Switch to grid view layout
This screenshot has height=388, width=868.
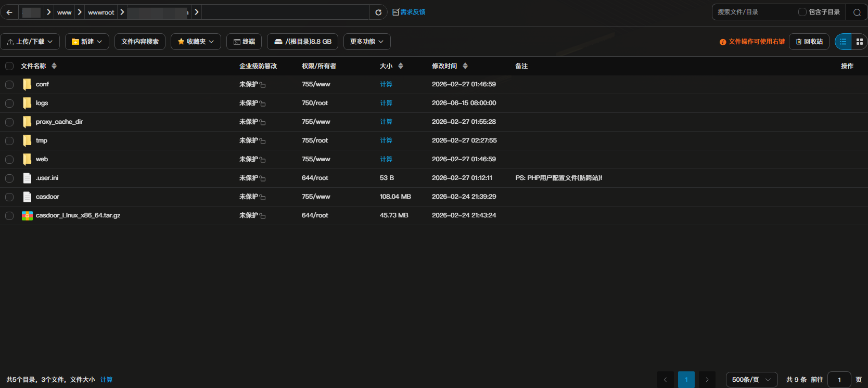pos(859,42)
